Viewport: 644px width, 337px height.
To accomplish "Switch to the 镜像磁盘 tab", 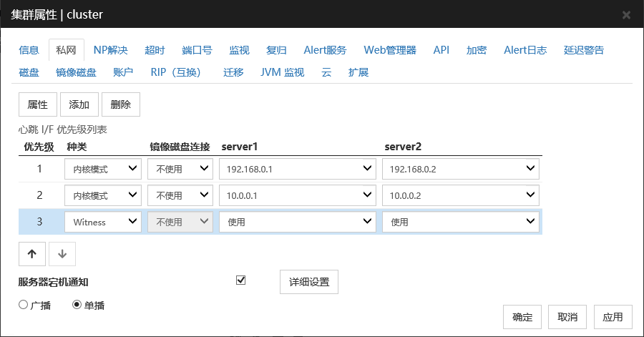I will coord(76,72).
